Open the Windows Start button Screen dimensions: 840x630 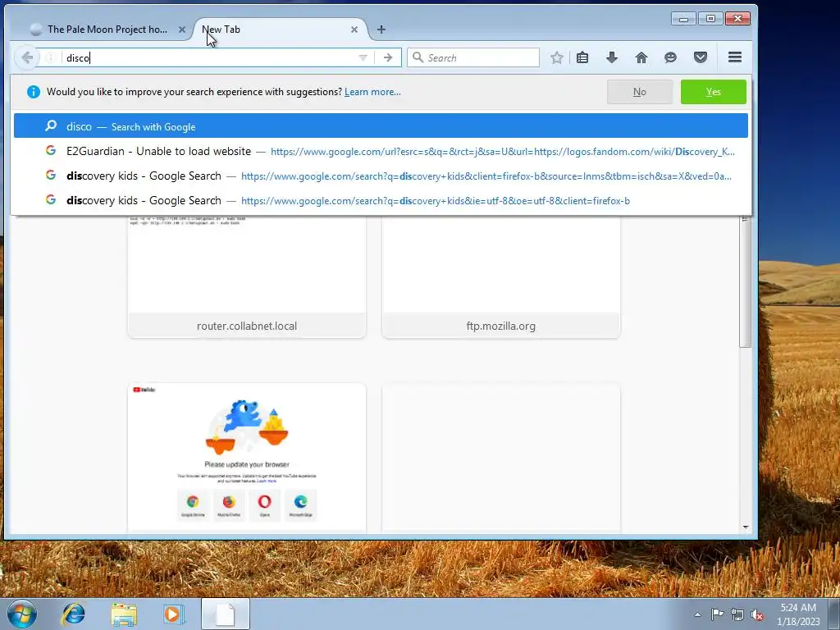click(22, 614)
